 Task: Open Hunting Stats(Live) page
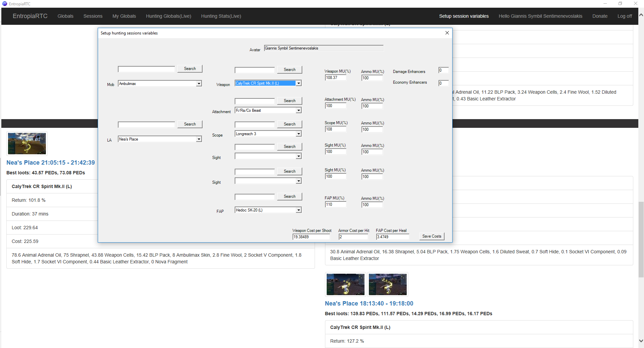click(221, 16)
